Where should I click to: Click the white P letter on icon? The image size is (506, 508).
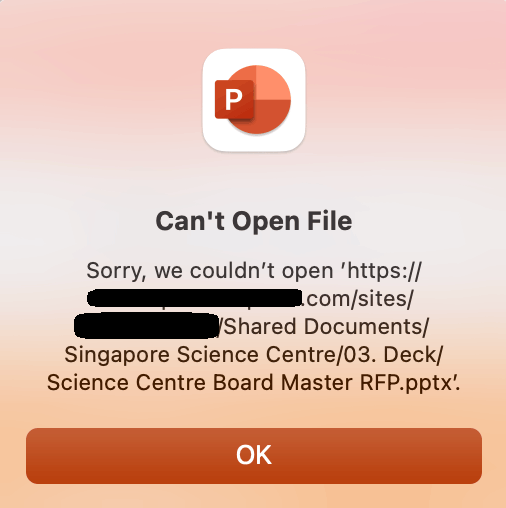(x=234, y=100)
